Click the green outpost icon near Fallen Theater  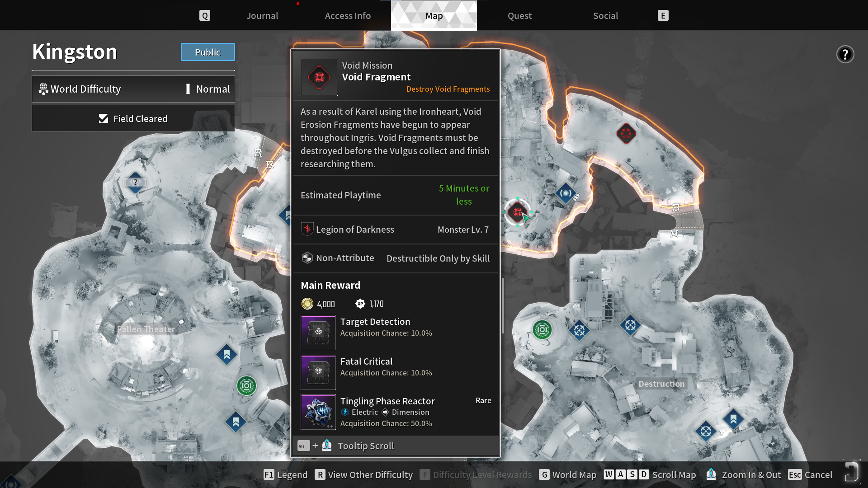tap(246, 385)
